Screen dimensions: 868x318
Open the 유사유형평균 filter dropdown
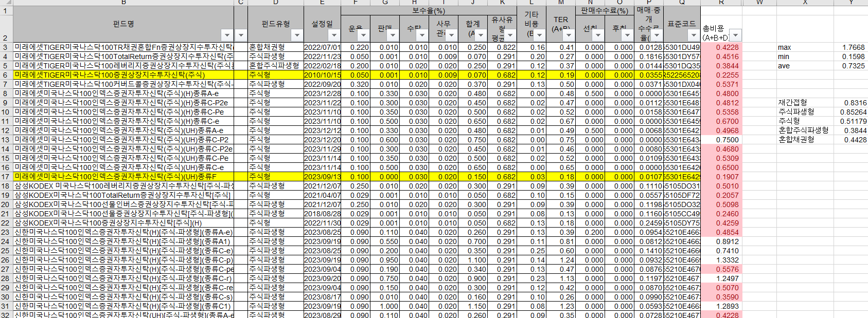pyautogui.click(x=510, y=35)
